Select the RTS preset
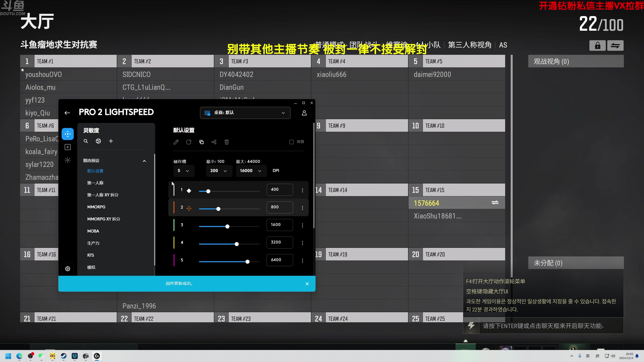Image resolution: width=644 pixels, height=362 pixels. point(91,255)
